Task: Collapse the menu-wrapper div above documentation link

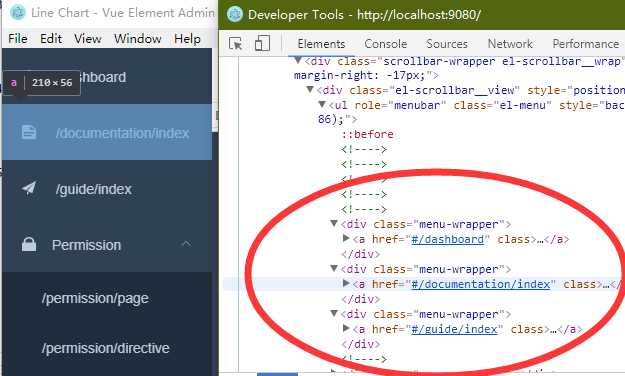Action: pyautogui.click(x=334, y=268)
